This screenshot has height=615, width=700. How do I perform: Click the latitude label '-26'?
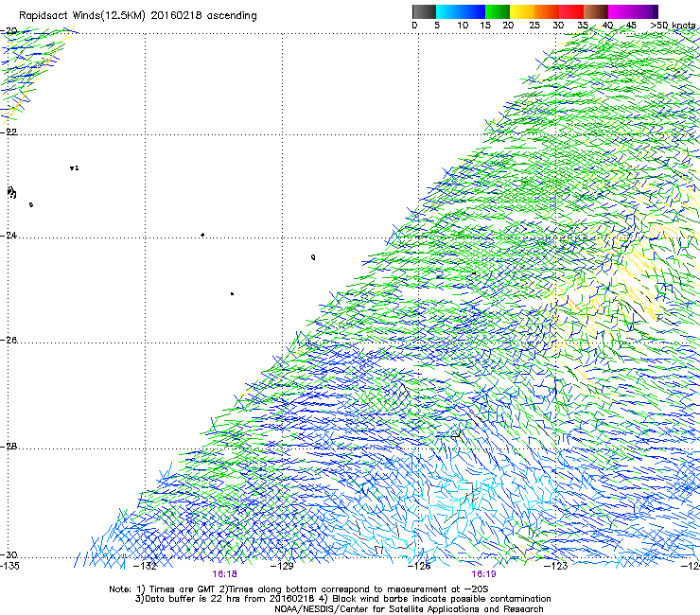point(9,341)
